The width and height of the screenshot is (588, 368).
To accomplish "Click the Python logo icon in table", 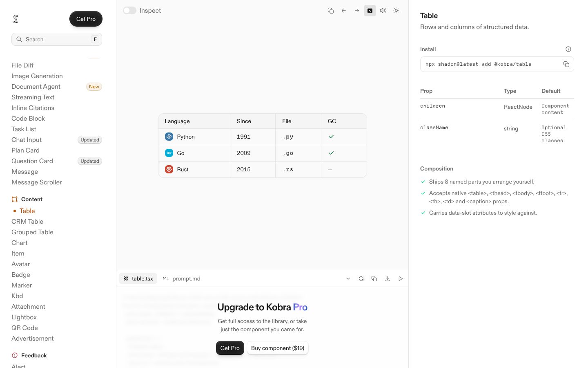I will 169,137.
